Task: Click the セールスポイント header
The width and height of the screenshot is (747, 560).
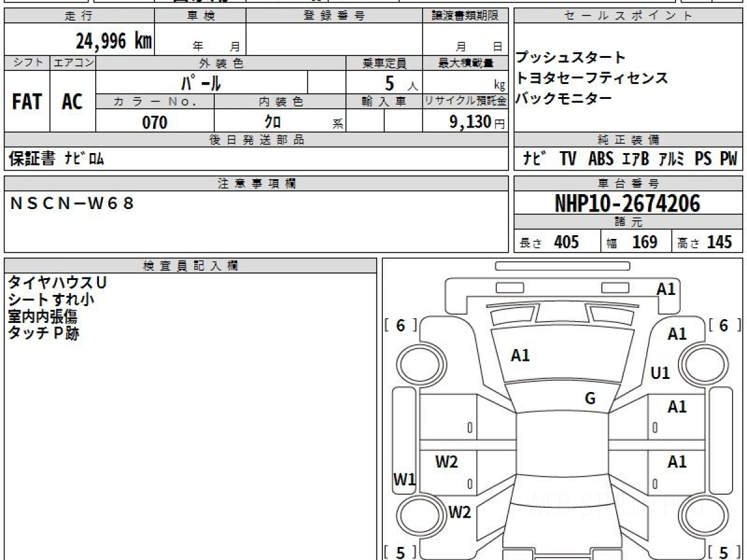Action: coord(629,16)
